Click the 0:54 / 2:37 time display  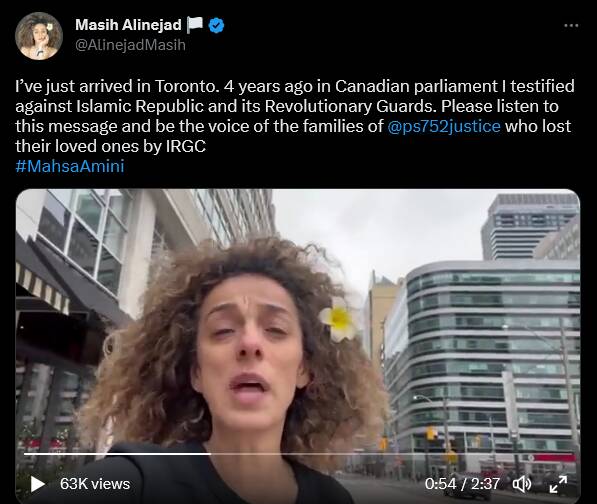coord(462,484)
